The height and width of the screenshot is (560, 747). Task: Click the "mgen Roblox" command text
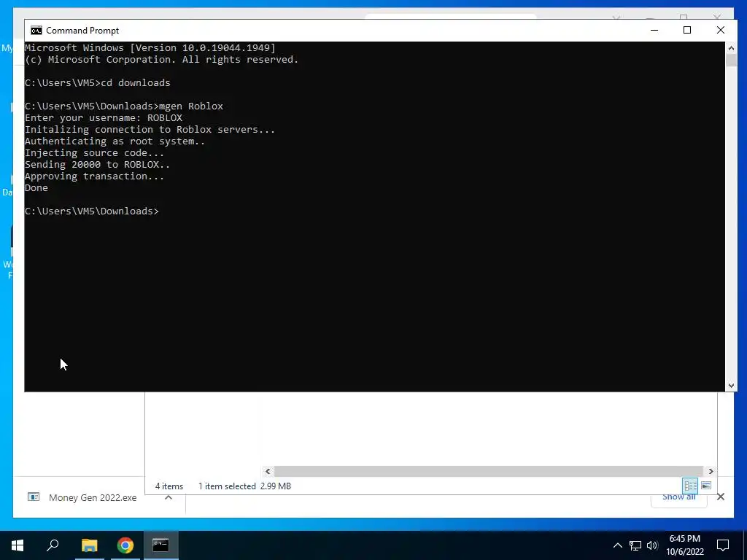[191, 106]
